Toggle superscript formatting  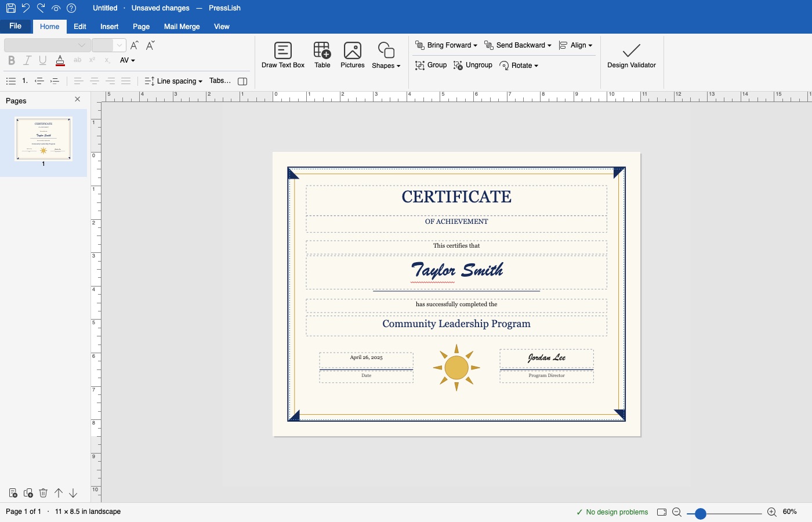(92, 60)
